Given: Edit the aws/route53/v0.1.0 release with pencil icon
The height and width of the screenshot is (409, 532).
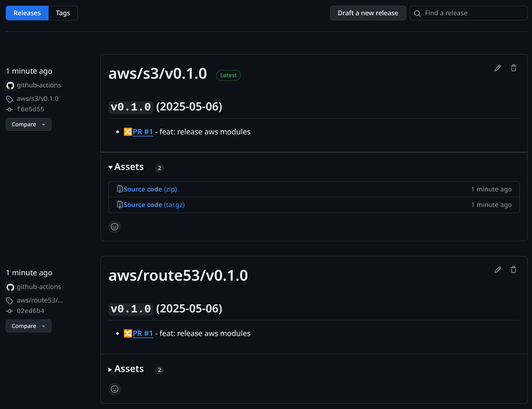Looking at the screenshot, I should tap(498, 270).
